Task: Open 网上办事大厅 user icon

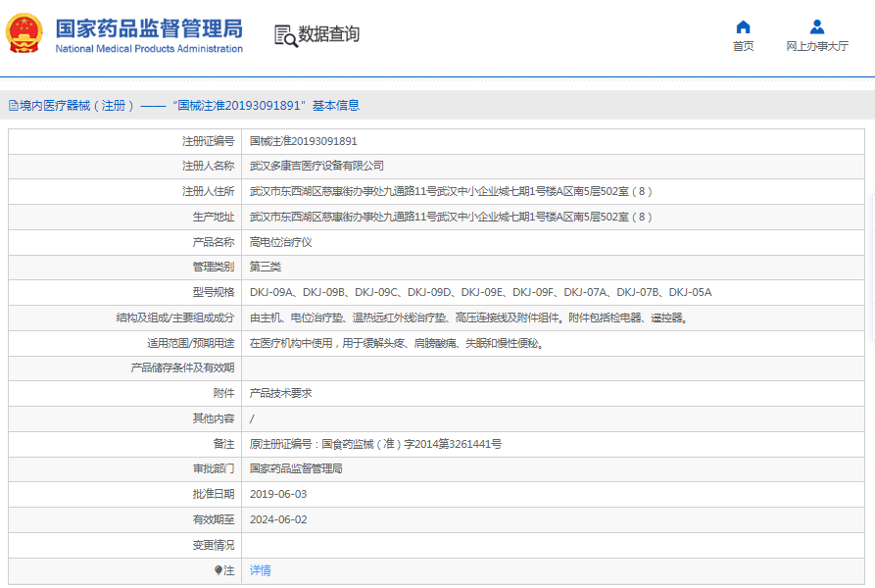Action: (x=817, y=26)
